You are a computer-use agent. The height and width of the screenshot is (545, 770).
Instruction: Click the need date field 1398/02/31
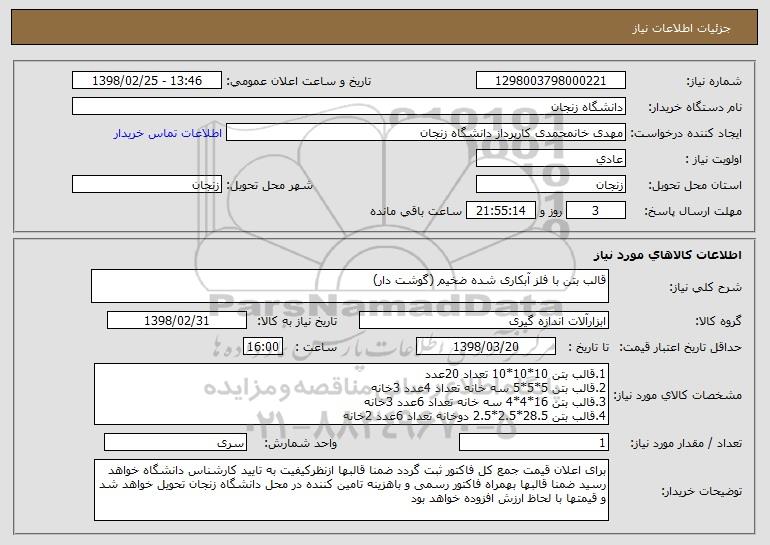coord(177,321)
